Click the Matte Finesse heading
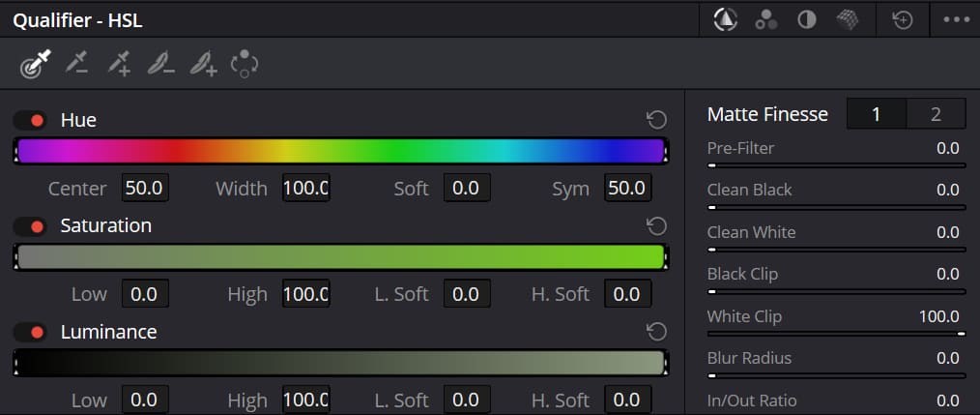The image size is (980, 415). (767, 114)
